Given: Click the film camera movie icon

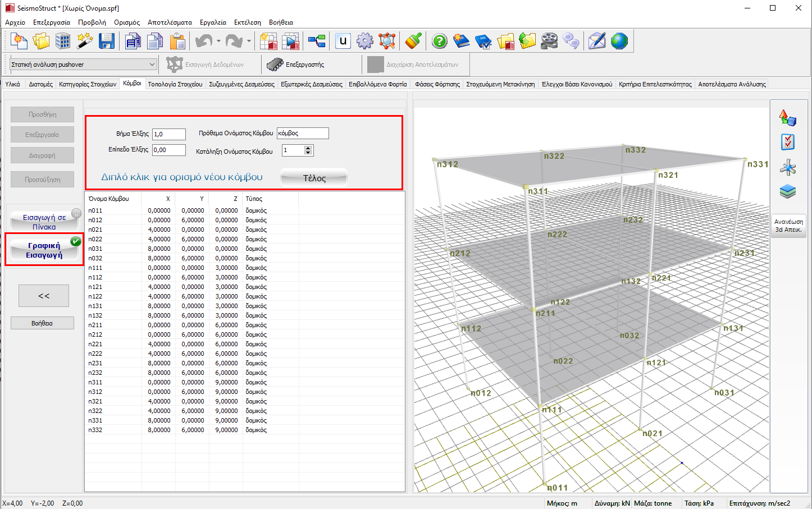Looking at the screenshot, I should click(x=549, y=41).
